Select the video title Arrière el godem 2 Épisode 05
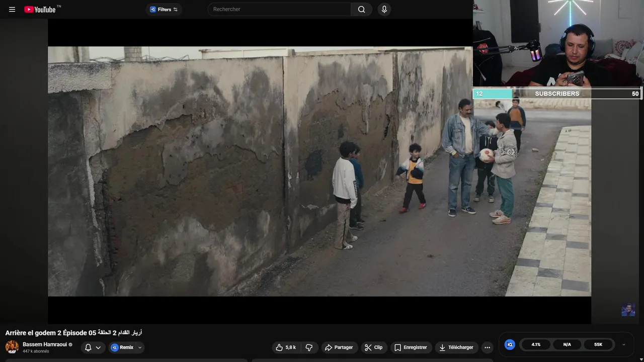Screen dimensions: 644x362 [x=73, y=333]
